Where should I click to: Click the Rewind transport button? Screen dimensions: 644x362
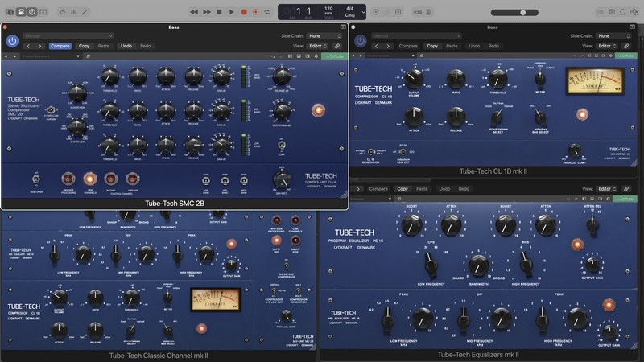coord(195,12)
